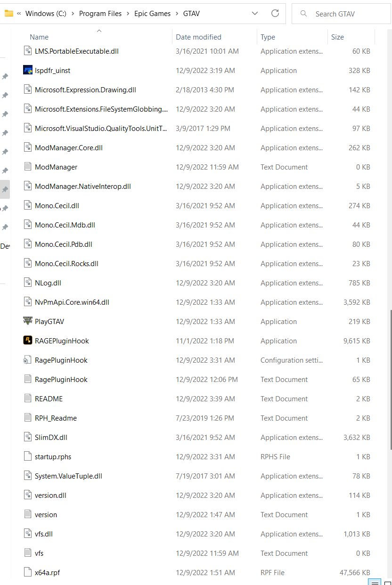392x585 pixels.
Task: Select the Mono.Cecil.Mdb.dll file name
Action: 65,225
